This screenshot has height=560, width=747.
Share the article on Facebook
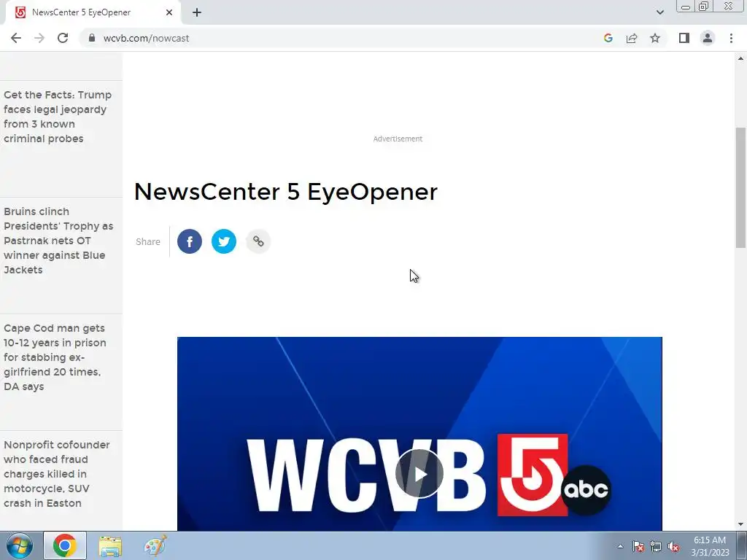190,241
